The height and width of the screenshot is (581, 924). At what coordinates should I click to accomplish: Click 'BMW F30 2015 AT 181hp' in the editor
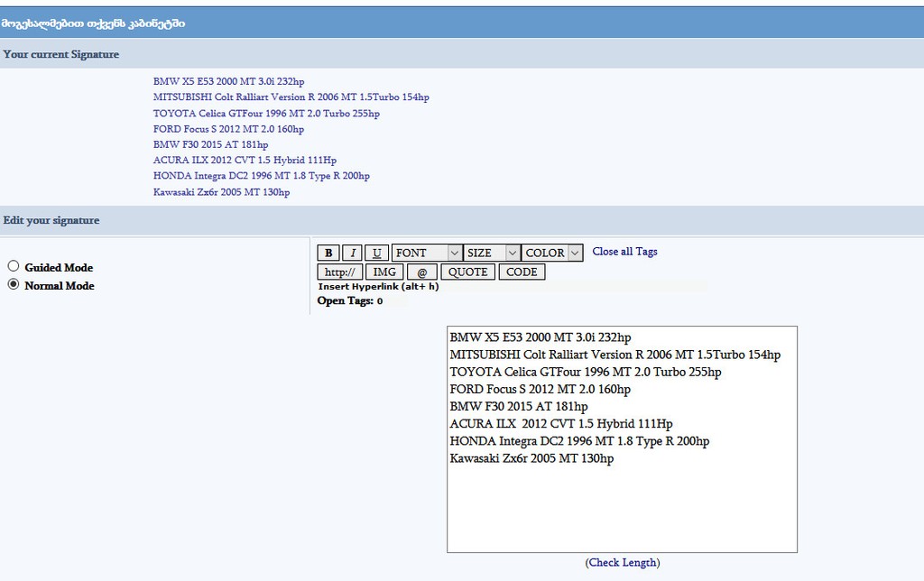coord(519,407)
